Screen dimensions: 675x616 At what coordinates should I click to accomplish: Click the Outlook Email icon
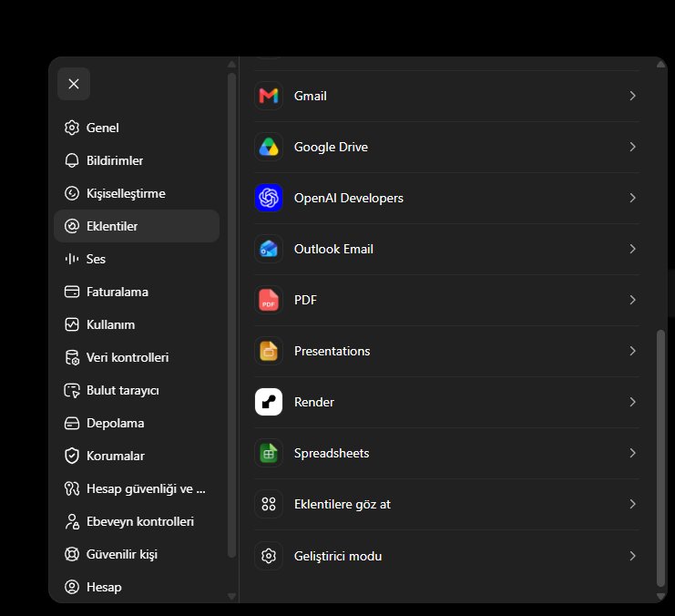point(269,249)
